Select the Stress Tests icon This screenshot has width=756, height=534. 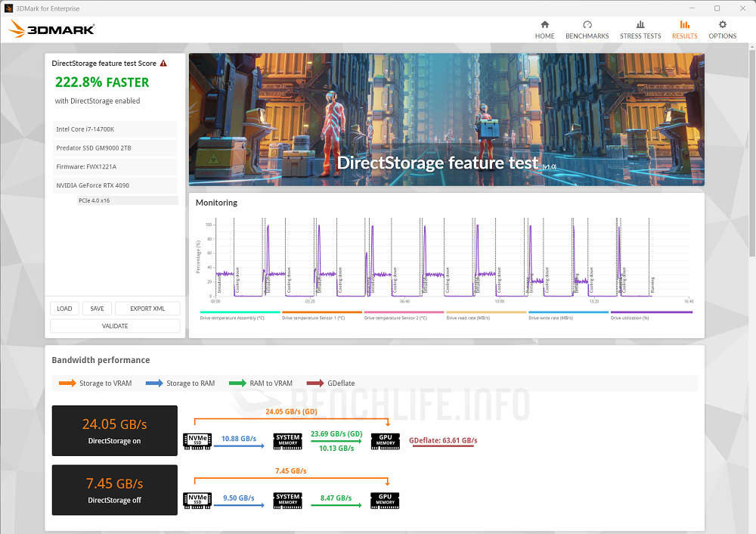pyautogui.click(x=640, y=25)
